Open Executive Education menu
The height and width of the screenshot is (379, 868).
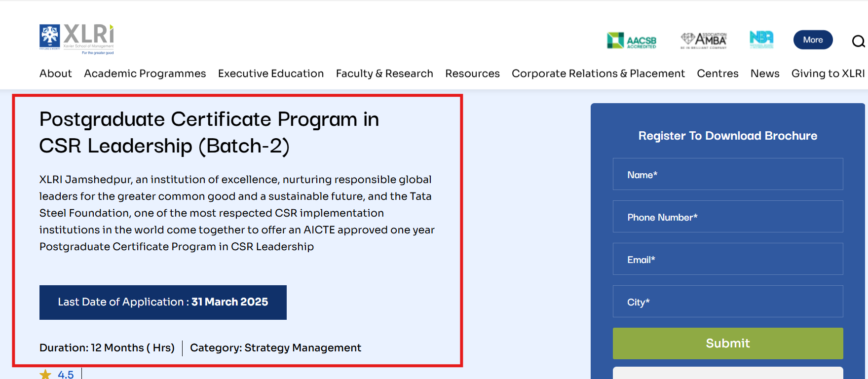[x=271, y=74]
